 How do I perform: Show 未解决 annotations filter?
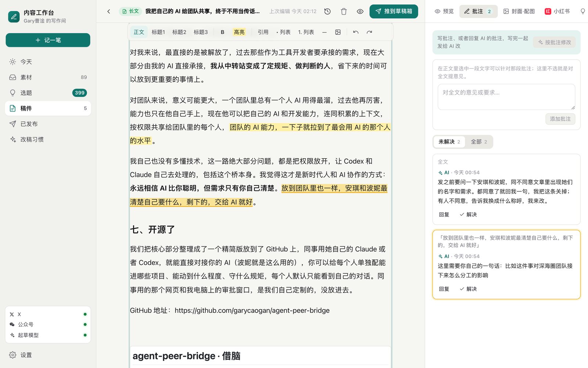click(449, 142)
